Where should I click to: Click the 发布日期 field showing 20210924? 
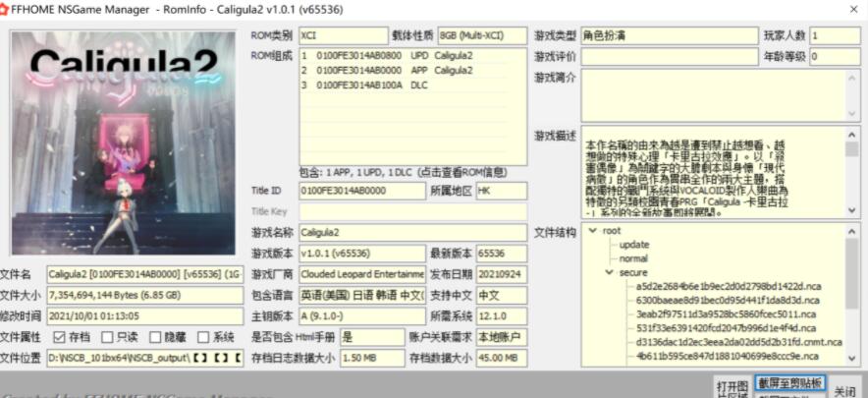tap(502, 274)
